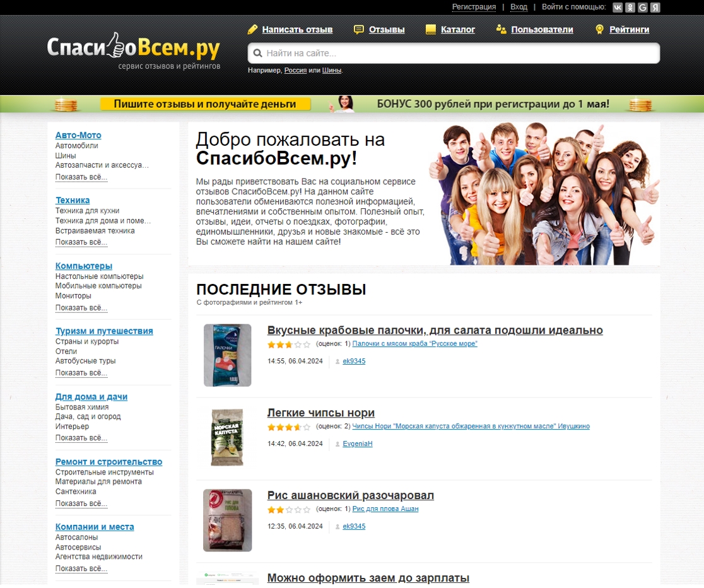The width and height of the screenshot is (704, 588).
Task: Expand Показать всё under Для дома и дачи
Action: pyautogui.click(x=81, y=438)
